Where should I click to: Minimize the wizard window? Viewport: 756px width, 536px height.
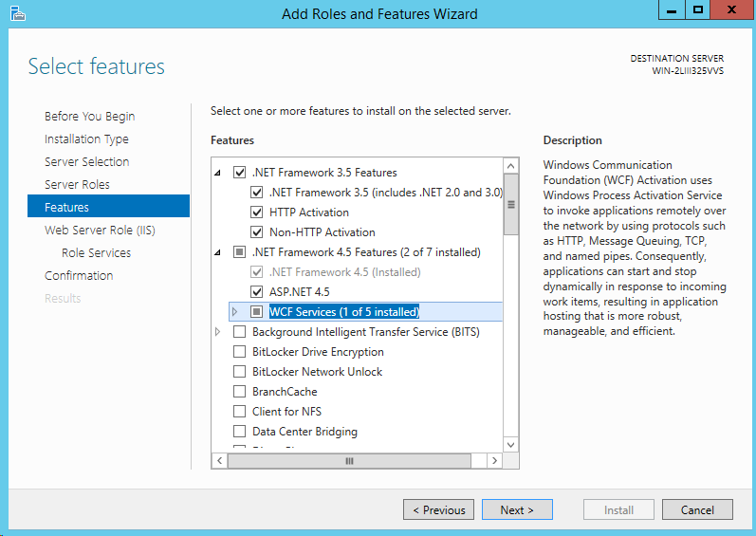pos(672,10)
